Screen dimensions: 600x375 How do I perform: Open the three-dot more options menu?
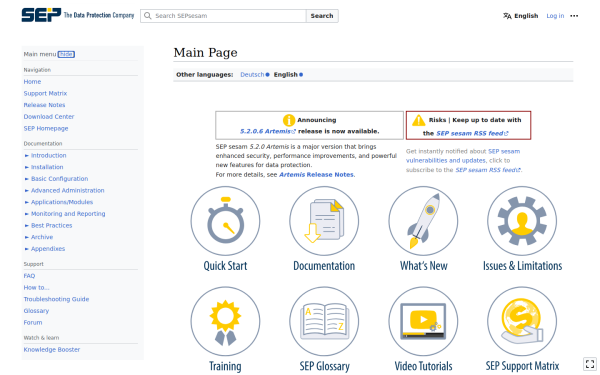pyautogui.click(x=574, y=16)
